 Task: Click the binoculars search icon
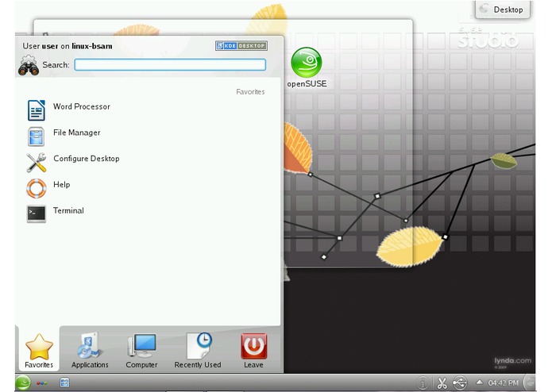[x=29, y=66]
